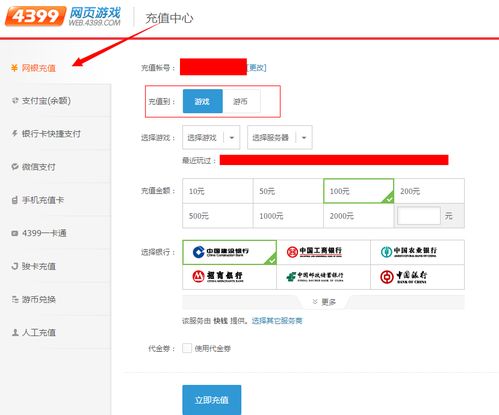499x415 pixels.
Task: Choose the 10元 recharge amount
Action: 218,191
